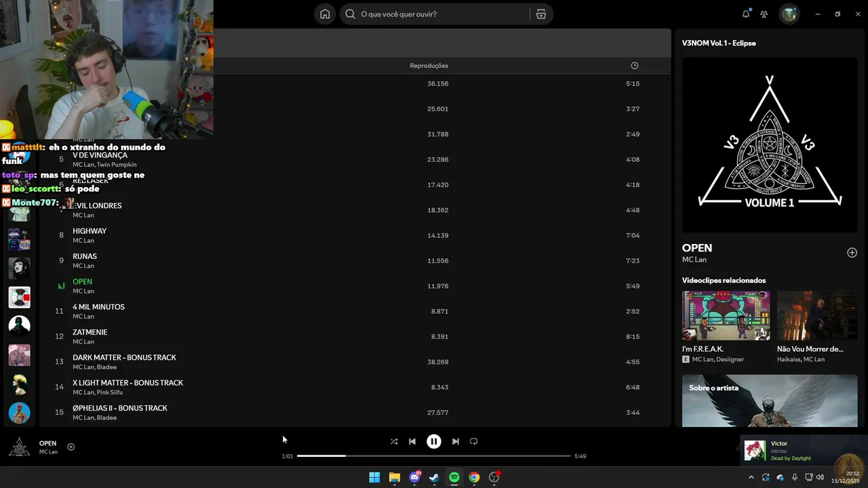Open the dark round artist avatar in sidebar
Screen dimensions: 868x488
click(x=19, y=326)
